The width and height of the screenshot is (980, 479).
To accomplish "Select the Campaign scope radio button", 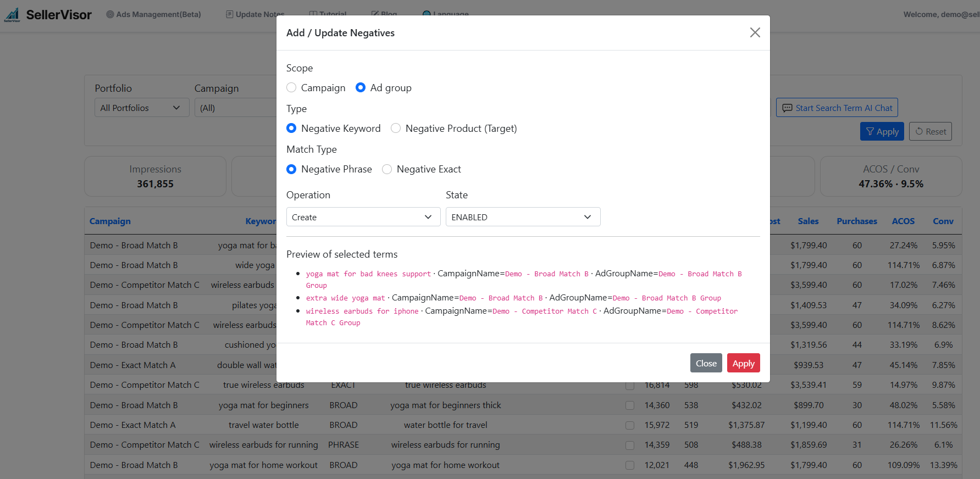I will pyautogui.click(x=291, y=88).
